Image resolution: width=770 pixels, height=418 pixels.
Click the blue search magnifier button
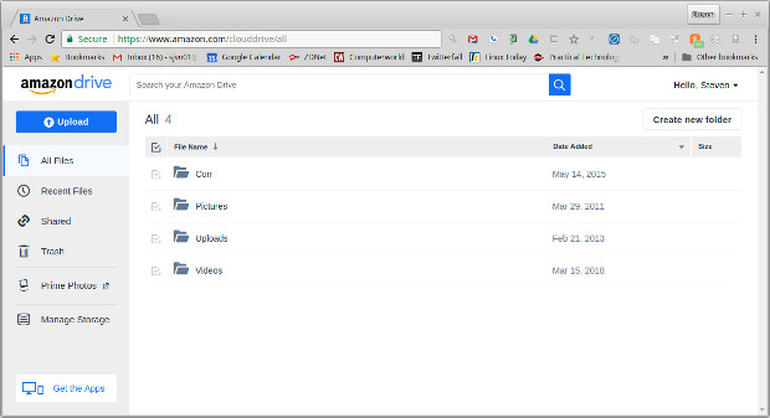tap(559, 84)
